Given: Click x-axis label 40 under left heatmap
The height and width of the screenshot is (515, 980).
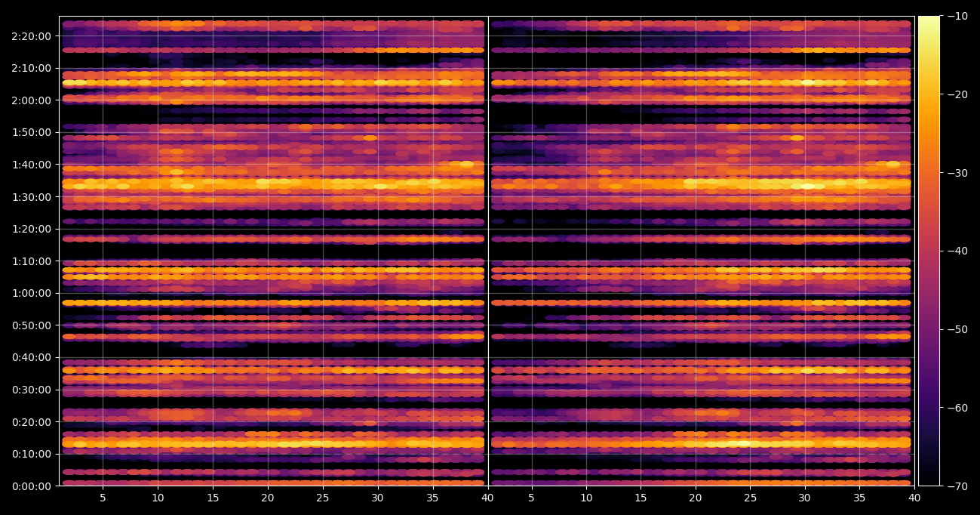Looking at the screenshot, I should (488, 498).
